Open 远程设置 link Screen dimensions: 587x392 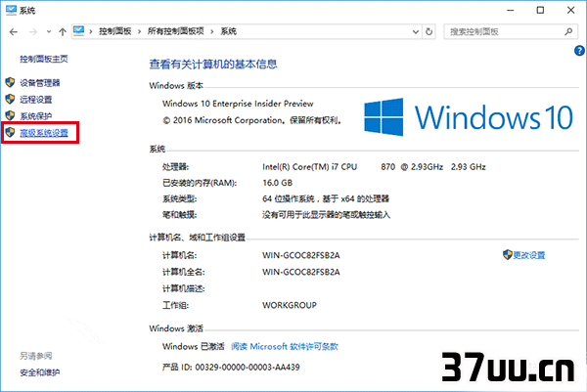click(35, 100)
